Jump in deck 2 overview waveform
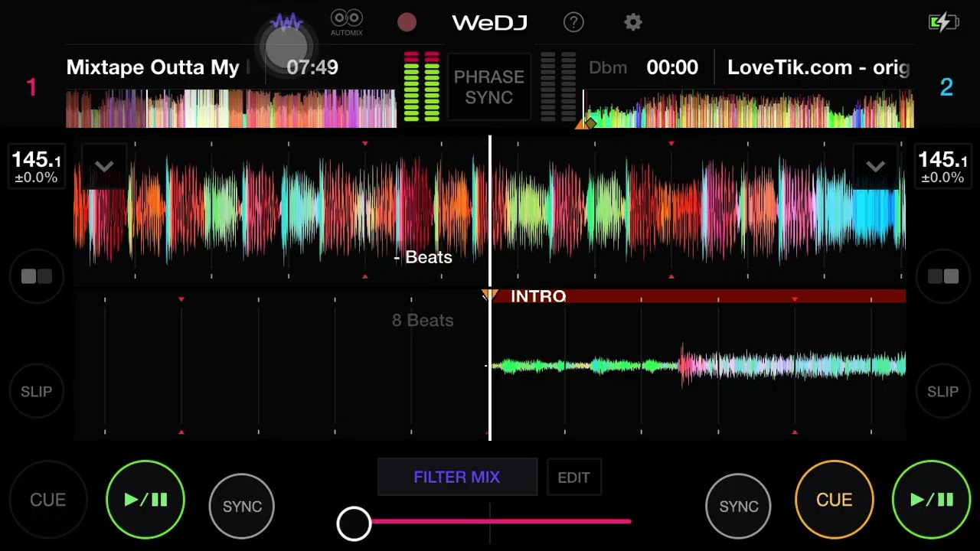The height and width of the screenshot is (551, 980). pos(748,108)
